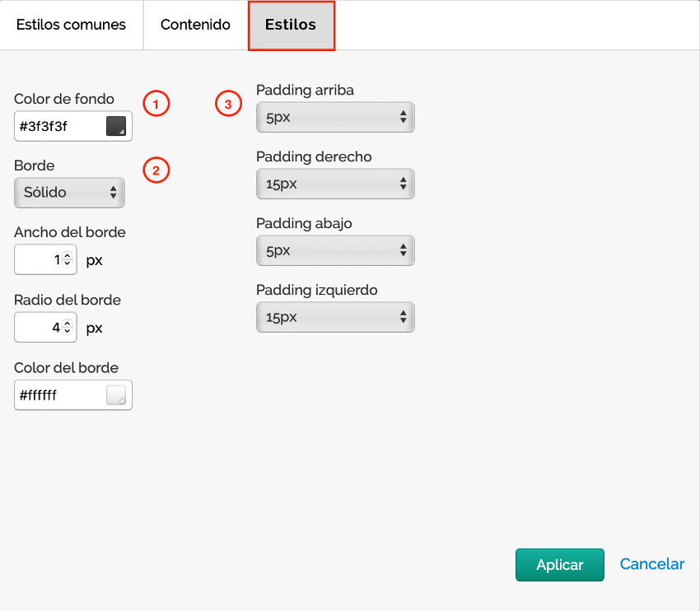Viewport: 700px width, 611px height.
Task: Decrease Ancho del borde with down arrow
Action: 68,264
